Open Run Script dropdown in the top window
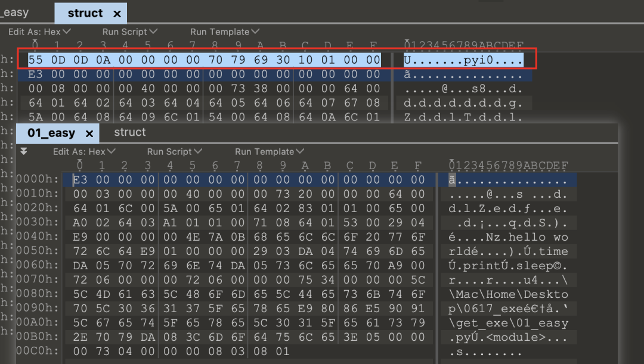This screenshot has height=364, width=644. pos(130,32)
